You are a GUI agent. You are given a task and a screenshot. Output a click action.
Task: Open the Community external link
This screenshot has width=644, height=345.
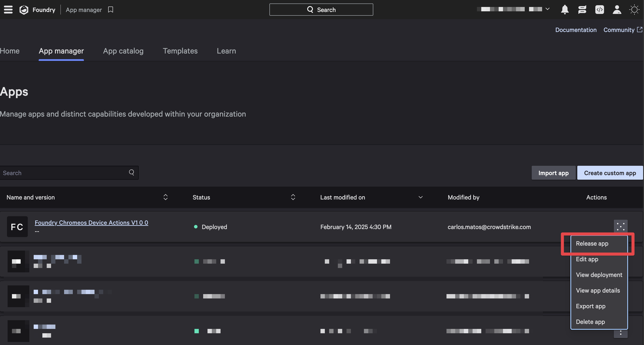623,30
